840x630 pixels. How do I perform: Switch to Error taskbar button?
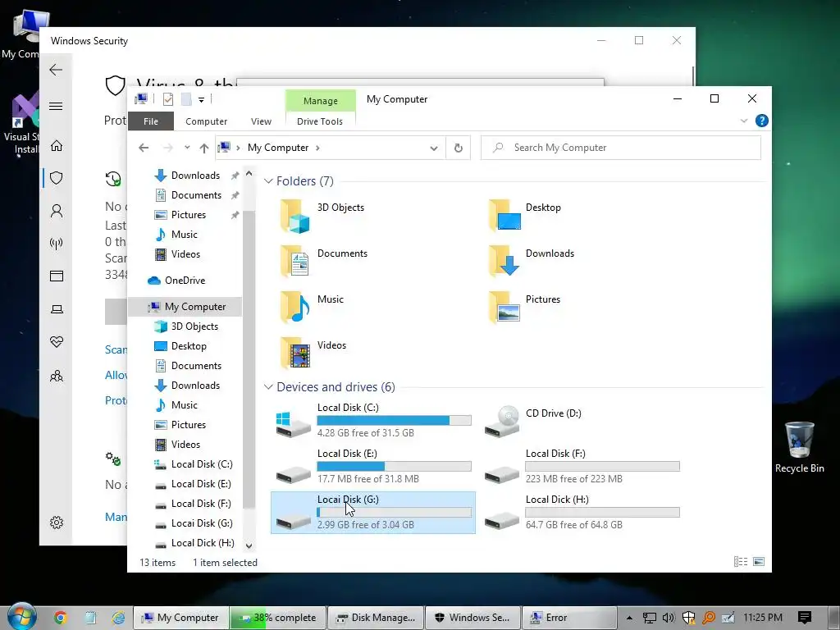point(569,618)
